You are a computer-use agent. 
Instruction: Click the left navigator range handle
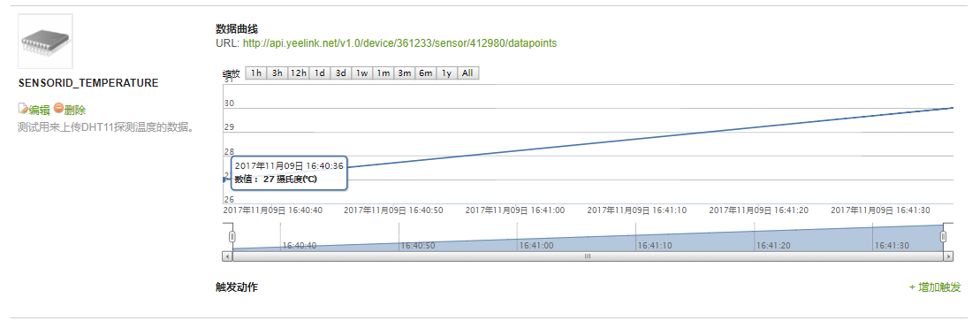tap(232, 236)
